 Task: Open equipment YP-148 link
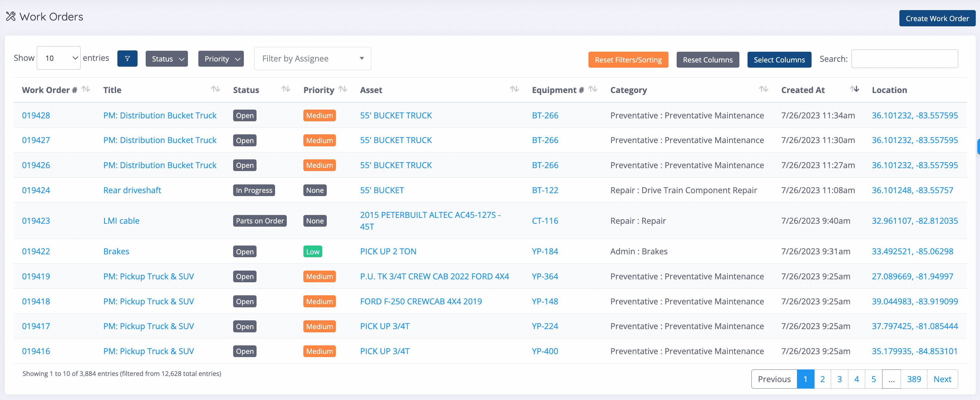click(x=545, y=301)
